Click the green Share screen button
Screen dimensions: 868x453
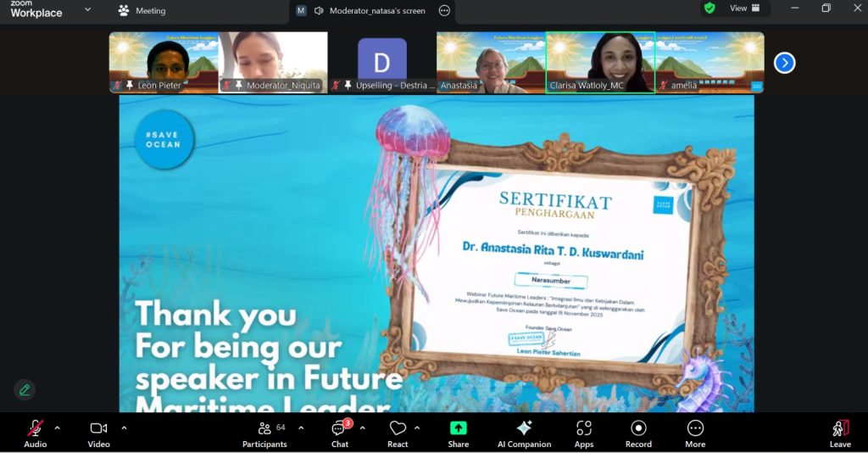click(458, 433)
